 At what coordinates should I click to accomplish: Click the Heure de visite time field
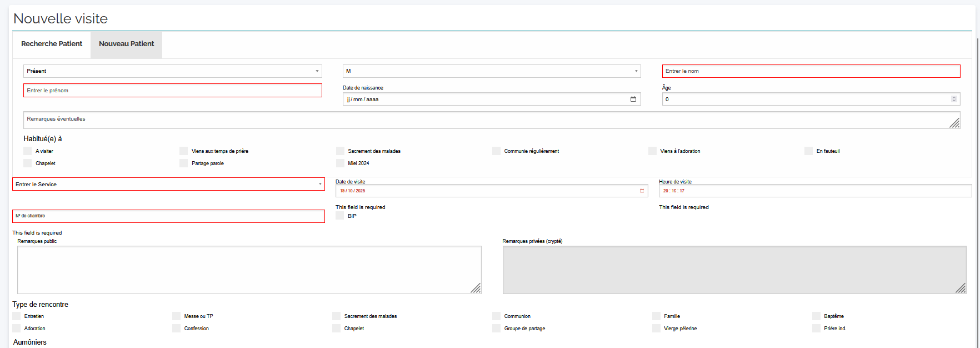[814, 191]
